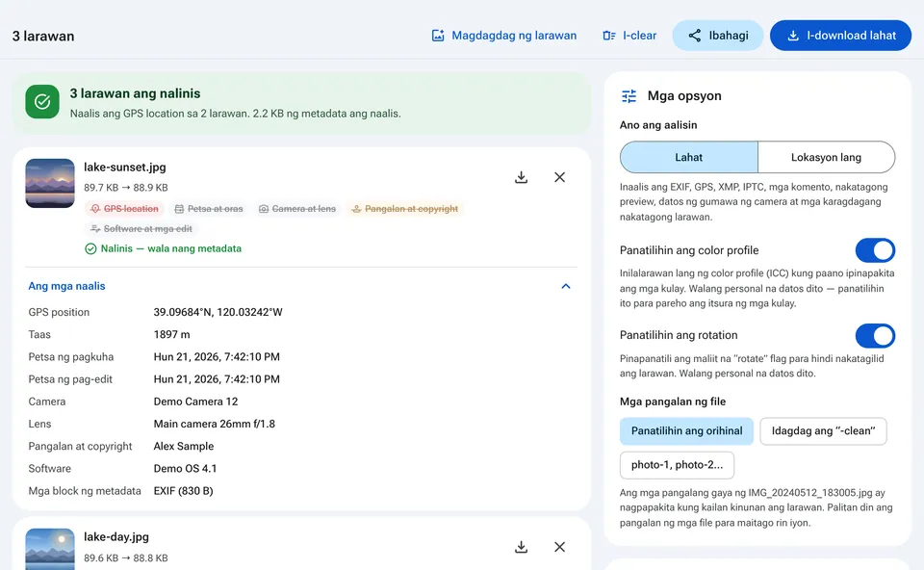Remove lake-sunset.jpg with its X icon
Viewport: 924px width, 570px height.
point(560,177)
